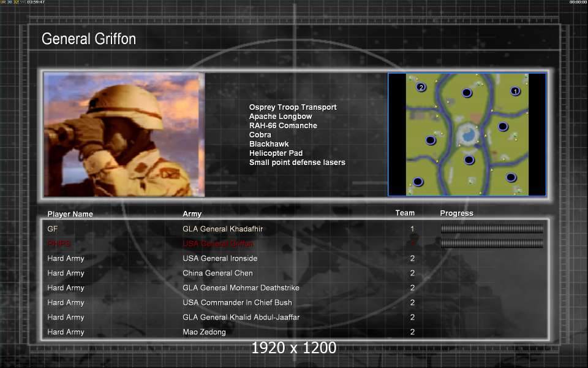The height and width of the screenshot is (368, 588).
Task: Click Hard Army name in Ironside row
Action: [66, 258]
